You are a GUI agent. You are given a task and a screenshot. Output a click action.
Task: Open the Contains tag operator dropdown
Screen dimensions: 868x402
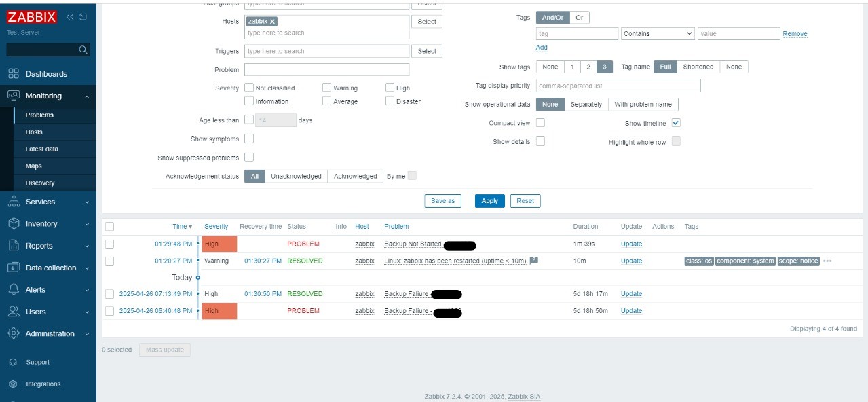coord(658,33)
